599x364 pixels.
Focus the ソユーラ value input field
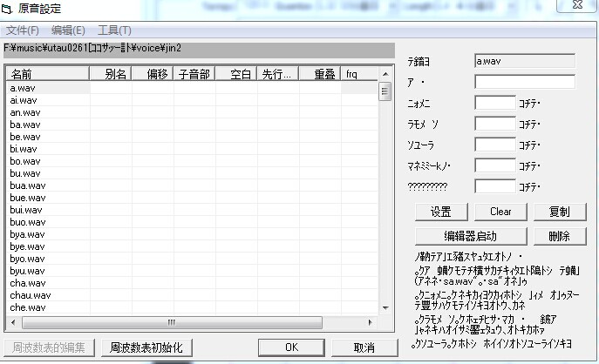[495, 145]
